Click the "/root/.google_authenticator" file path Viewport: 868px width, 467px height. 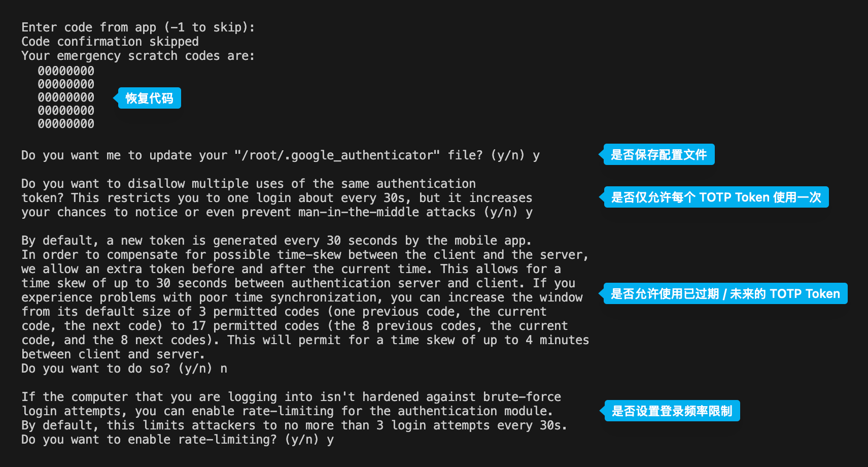pos(337,155)
